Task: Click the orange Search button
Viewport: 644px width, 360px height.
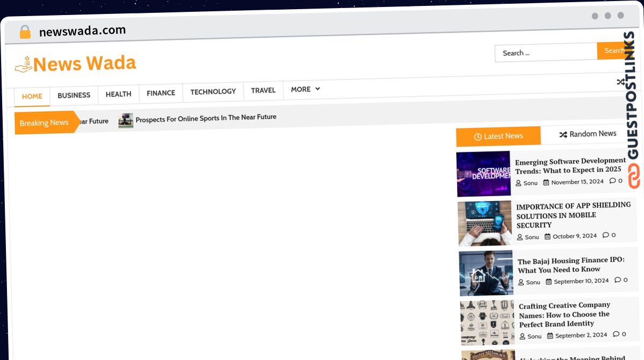Action: point(614,51)
